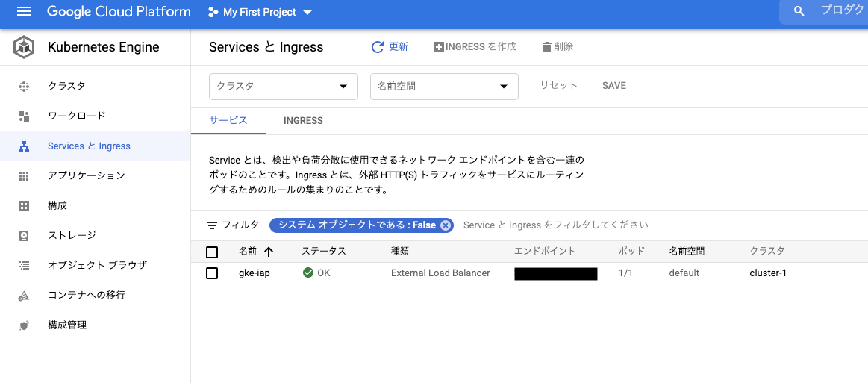This screenshot has width=868, height=383.
Task: Sort by 名前 using the arrow
Action: pyautogui.click(x=269, y=252)
